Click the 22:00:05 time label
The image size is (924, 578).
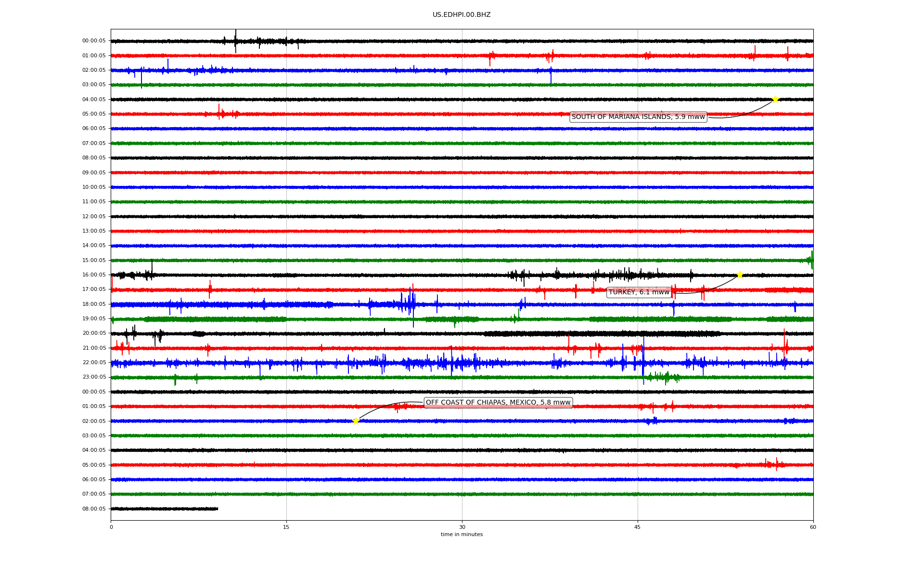(x=94, y=363)
